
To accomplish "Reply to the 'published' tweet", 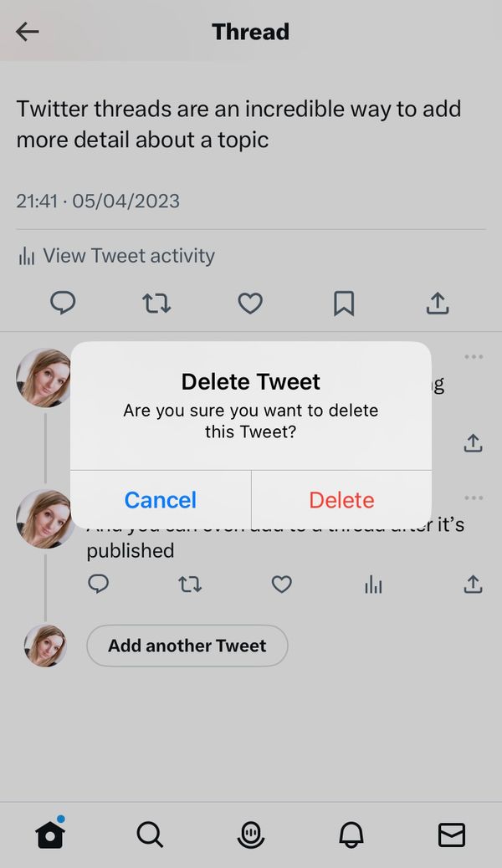I will (x=98, y=584).
